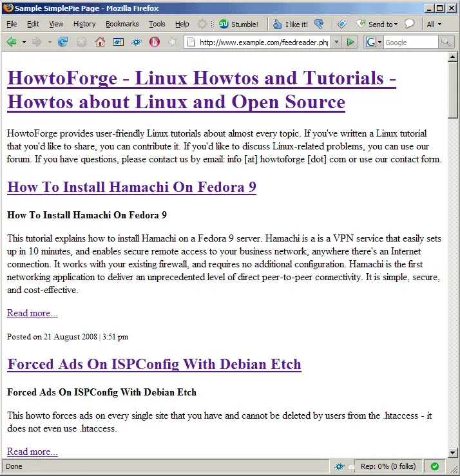Reload the page with the refresh icon
This screenshot has width=460, height=476.
(62, 43)
